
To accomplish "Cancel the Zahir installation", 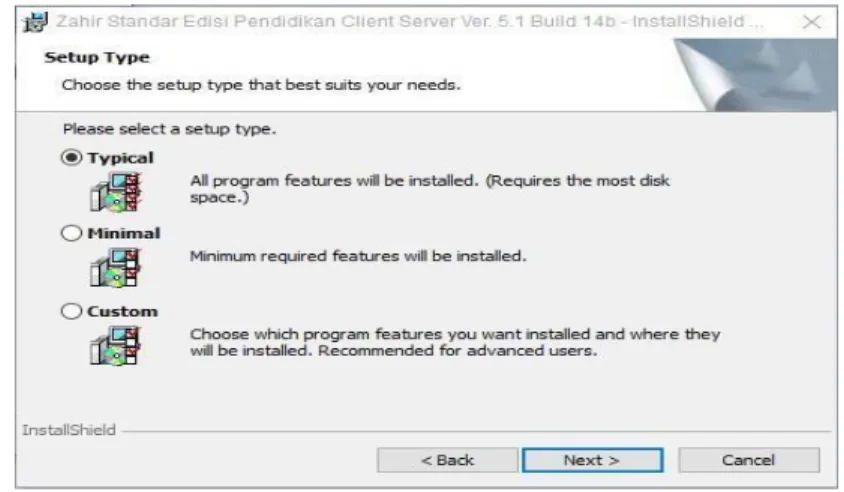I will [x=749, y=460].
